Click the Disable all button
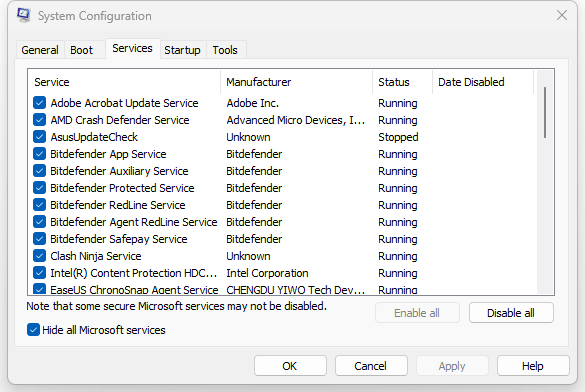Screen dimensions: 585x392 511,313
